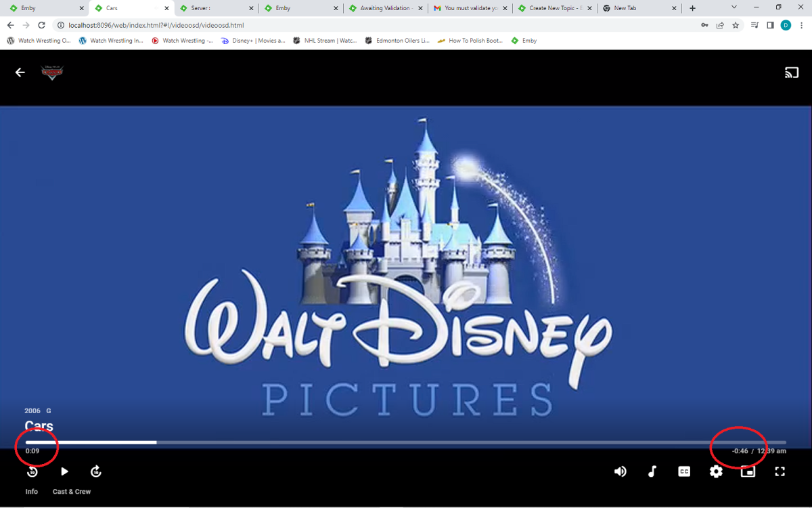
Task: Open the Play On cast device icon
Action: (792, 72)
